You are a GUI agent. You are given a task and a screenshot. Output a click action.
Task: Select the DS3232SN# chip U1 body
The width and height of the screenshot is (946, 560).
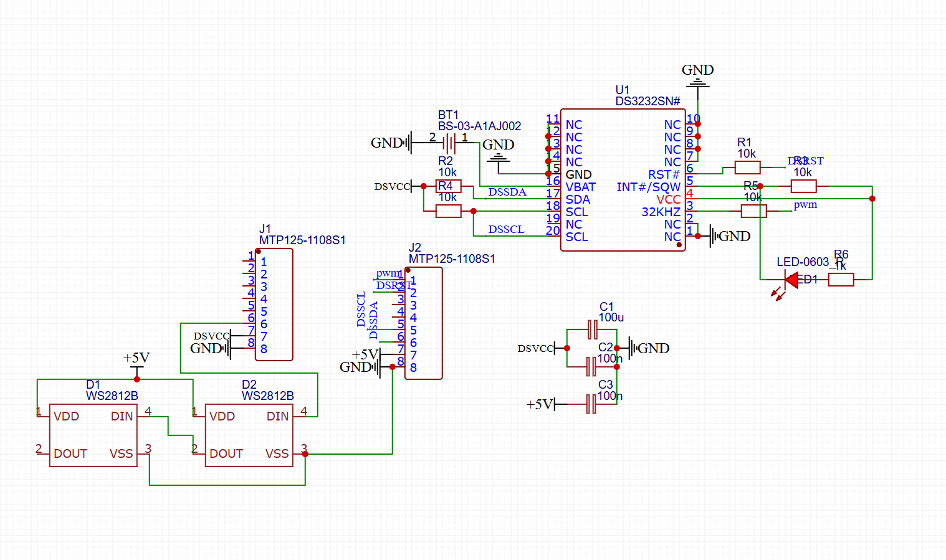coord(623,180)
